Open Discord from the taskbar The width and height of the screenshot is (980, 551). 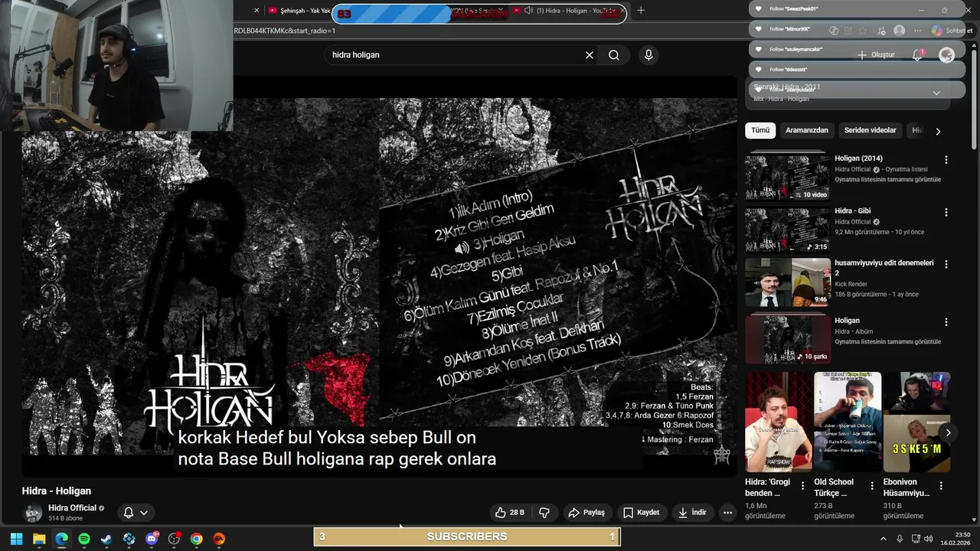coord(152,539)
